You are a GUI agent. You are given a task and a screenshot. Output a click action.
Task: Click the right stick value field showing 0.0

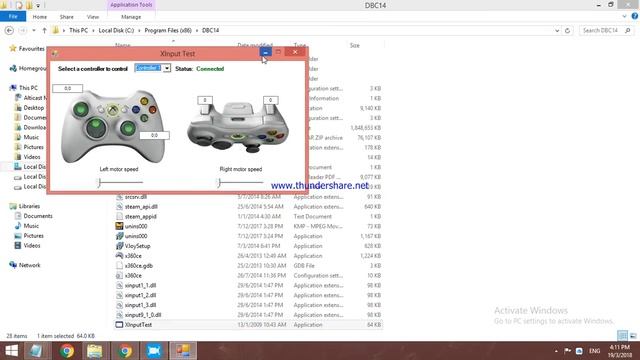tap(154, 135)
